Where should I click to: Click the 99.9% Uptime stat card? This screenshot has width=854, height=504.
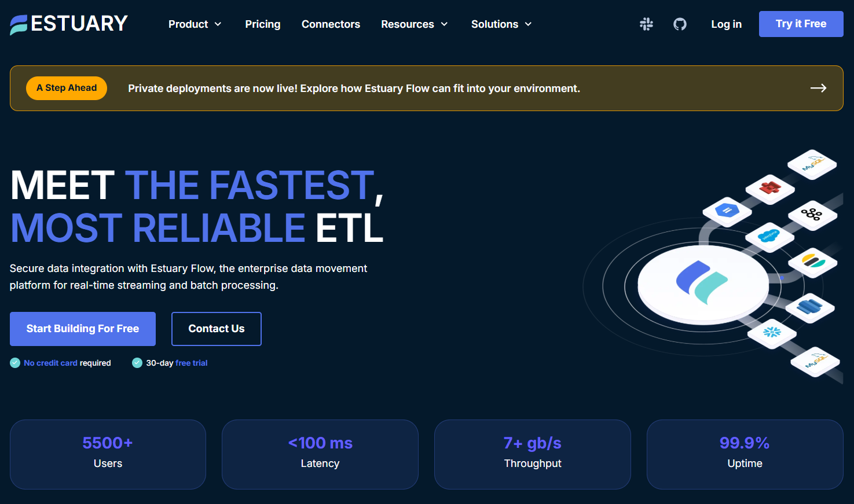coord(745,454)
